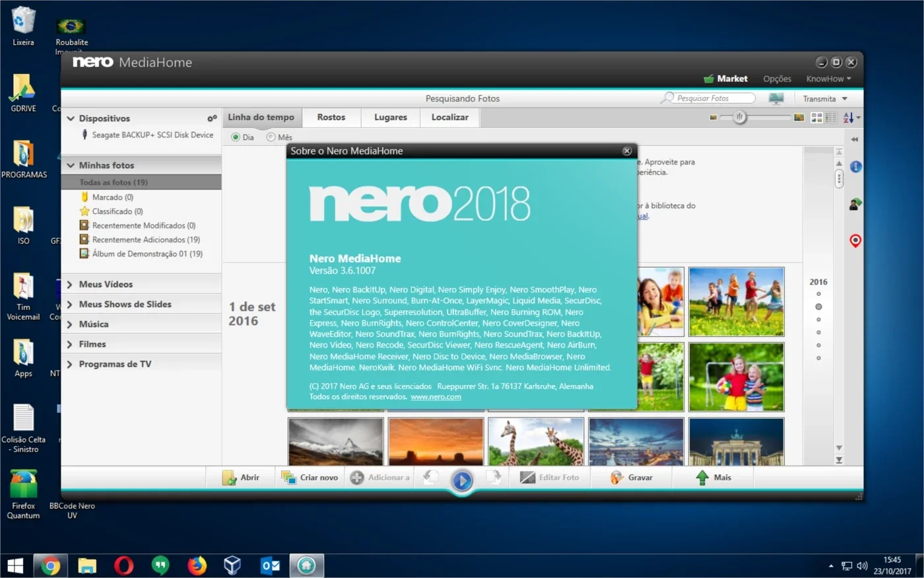
Task: Click the person face icon in sidebar
Action: (x=855, y=204)
